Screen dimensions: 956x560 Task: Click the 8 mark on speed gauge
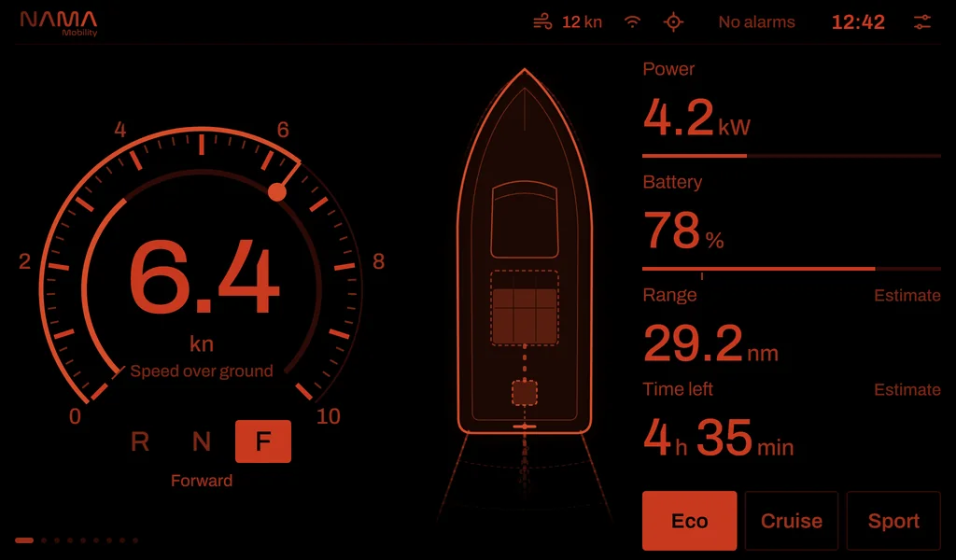click(379, 261)
